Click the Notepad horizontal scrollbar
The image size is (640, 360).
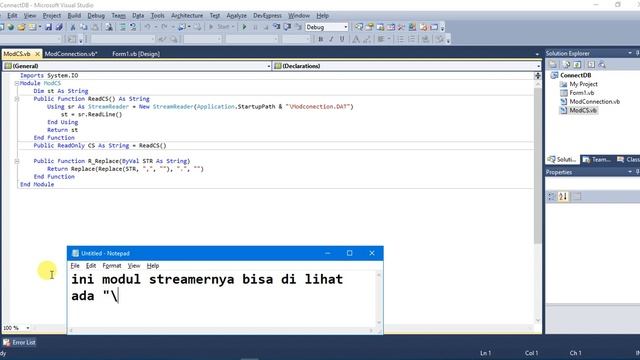click(222, 331)
